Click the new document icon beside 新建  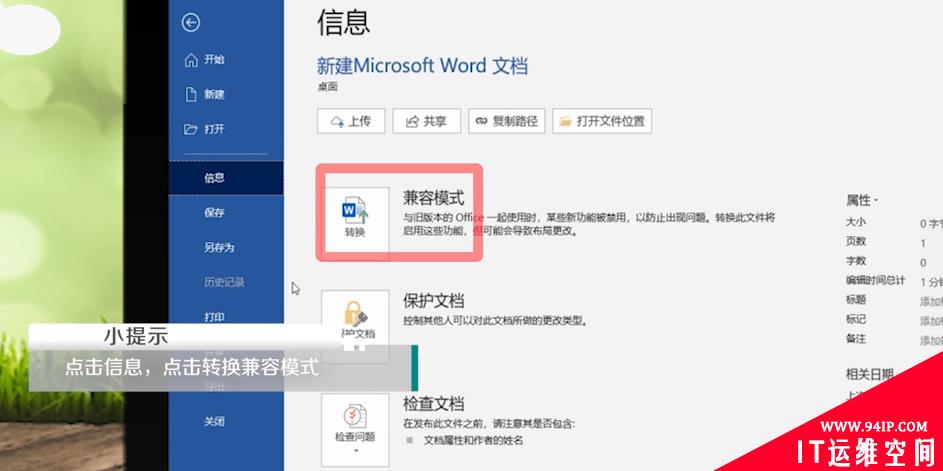(191, 94)
